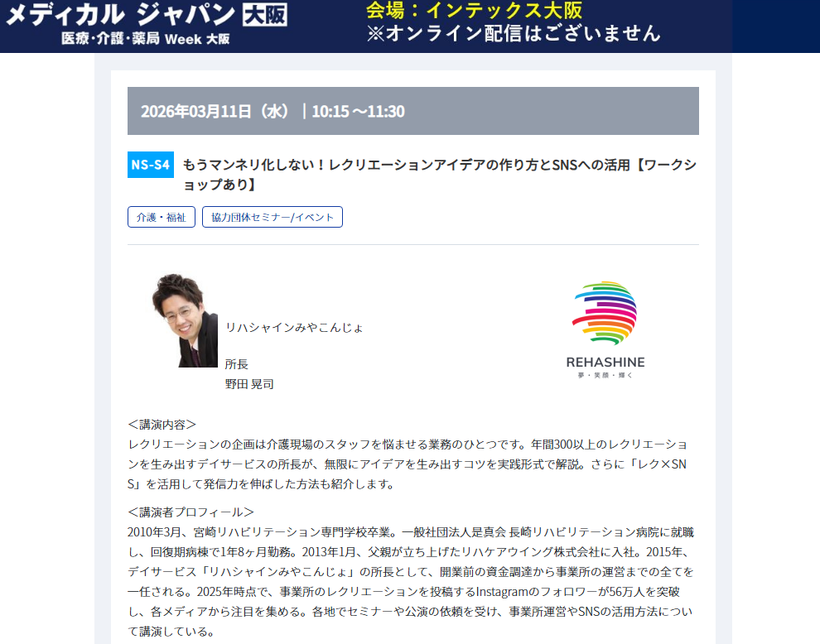This screenshot has width=820, height=644.
Task: Click the 2026年03月11日 date header bar
Action: click(413, 111)
